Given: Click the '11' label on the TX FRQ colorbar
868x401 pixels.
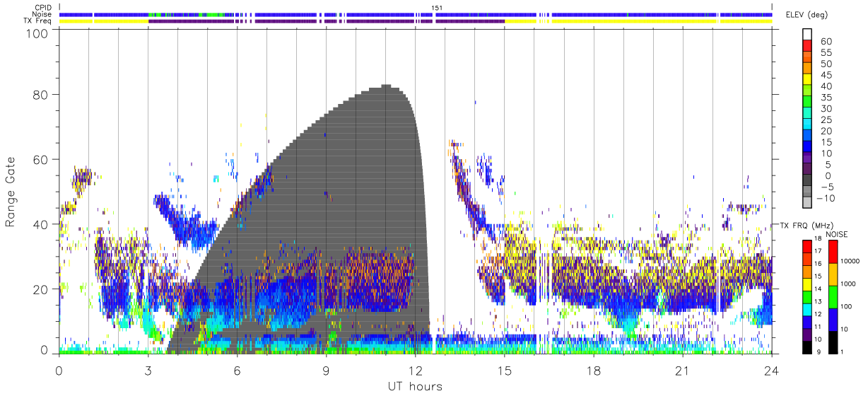Looking at the screenshot, I should (x=817, y=327).
